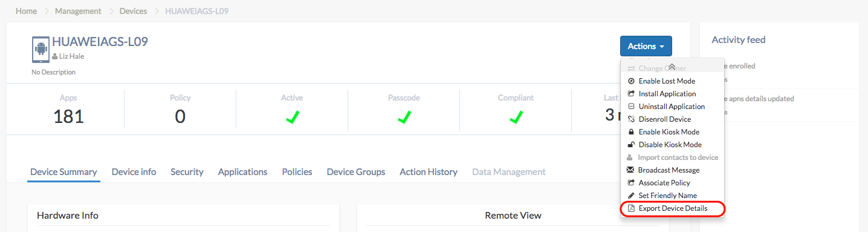Open the Action History tab
This screenshot has height=232, width=868.
point(429,172)
